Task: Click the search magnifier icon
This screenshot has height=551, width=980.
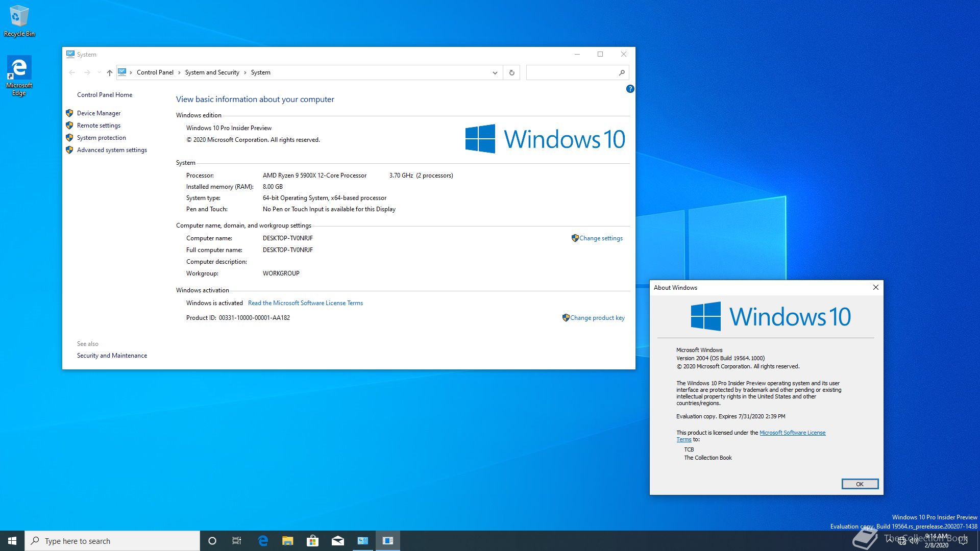Action: click(622, 72)
